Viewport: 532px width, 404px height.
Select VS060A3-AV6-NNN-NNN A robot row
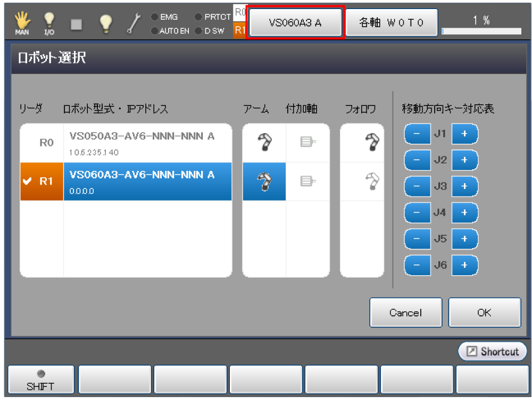click(147, 182)
